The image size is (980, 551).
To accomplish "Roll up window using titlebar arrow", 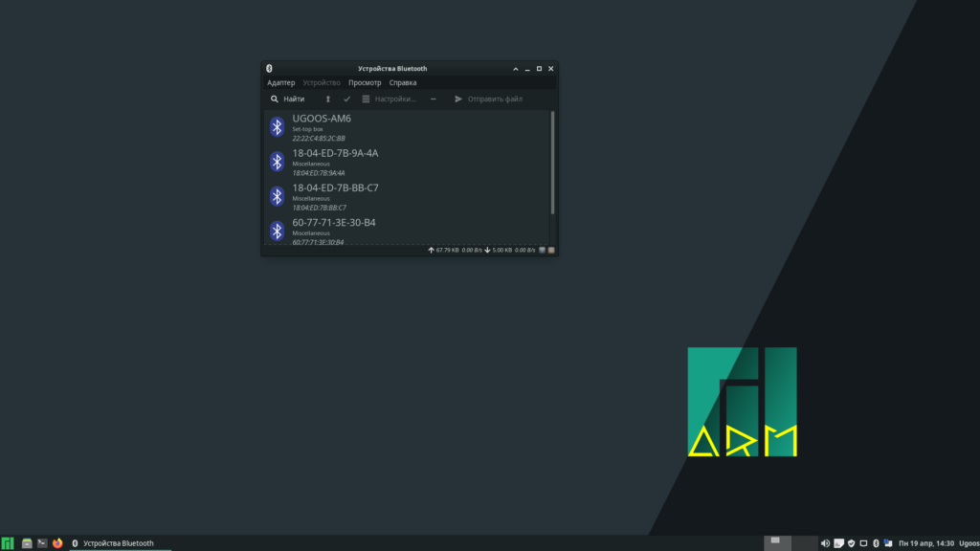I will (x=515, y=69).
